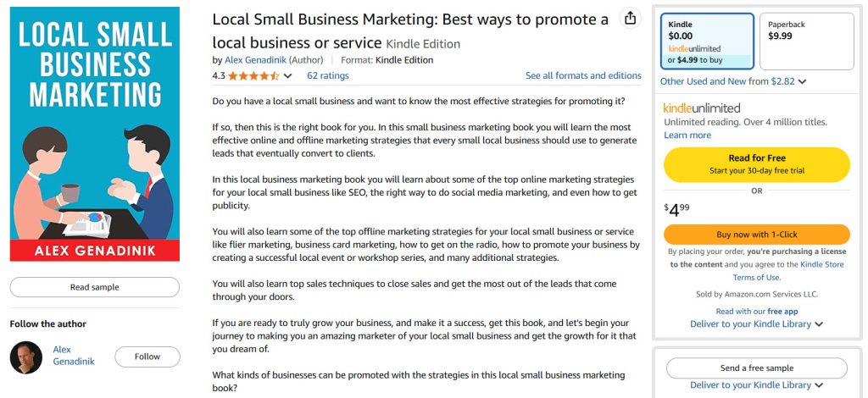Open the 62 ratings link
This screenshot has height=398, width=868.
pos(328,75)
